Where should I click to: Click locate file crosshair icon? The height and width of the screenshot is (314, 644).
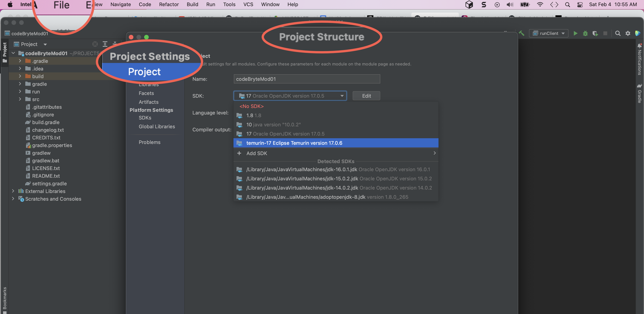point(95,44)
